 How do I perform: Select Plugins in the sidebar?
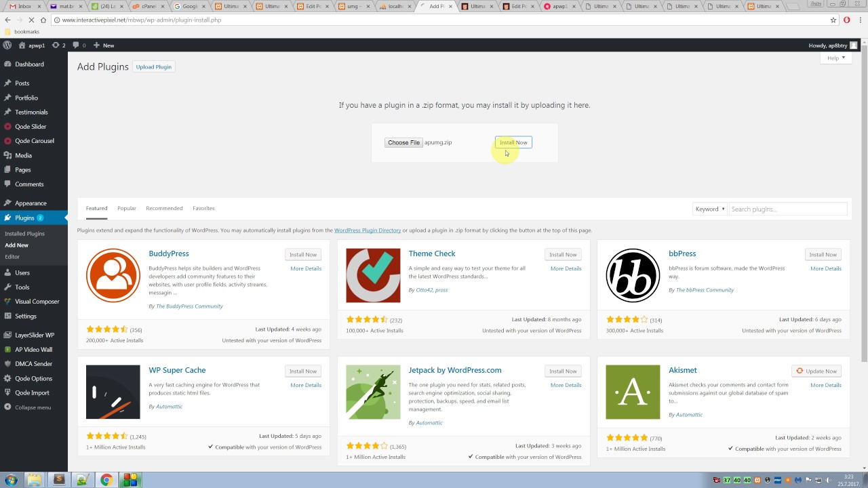tap(34, 218)
